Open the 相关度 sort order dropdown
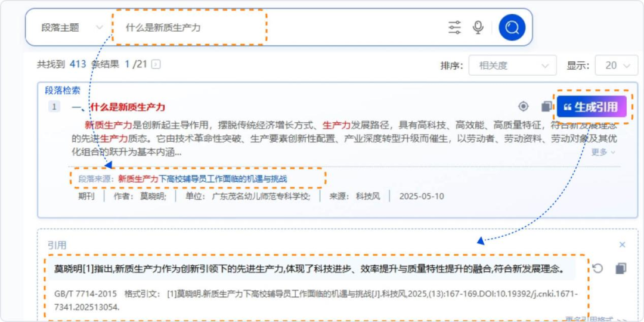Image resolution: width=644 pixels, height=322 pixels. pyautogui.click(x=513, y=66)
